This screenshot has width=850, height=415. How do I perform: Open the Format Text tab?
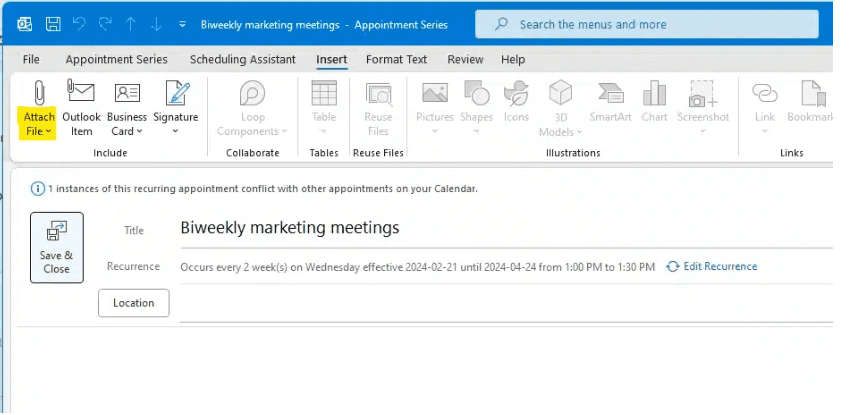pos(396,60)
